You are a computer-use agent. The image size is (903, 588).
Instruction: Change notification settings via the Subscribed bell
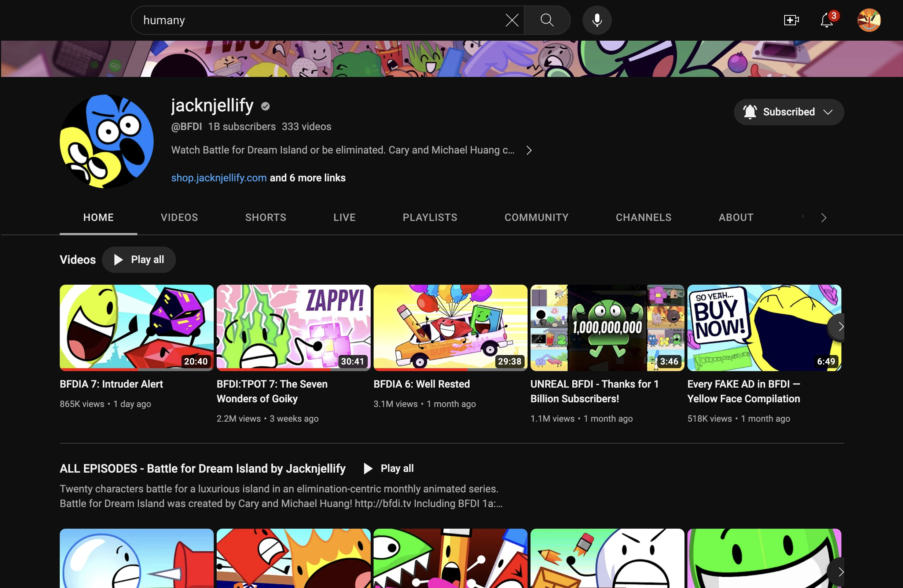(750, 111)
